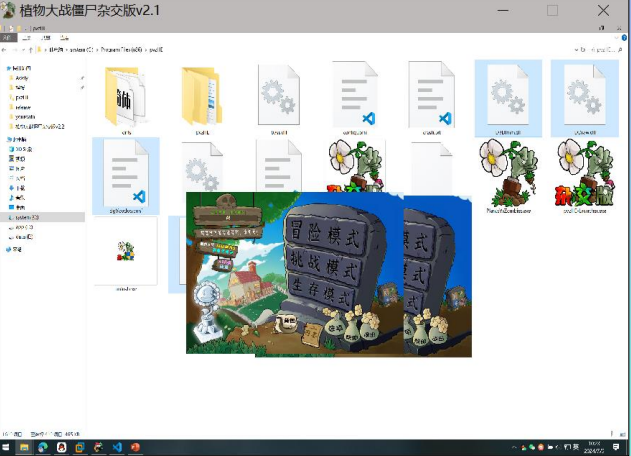Select the VS Code file right of gear file
This screenshot has height=456, width=631.
pyautogui.click(x=355, y=97)
